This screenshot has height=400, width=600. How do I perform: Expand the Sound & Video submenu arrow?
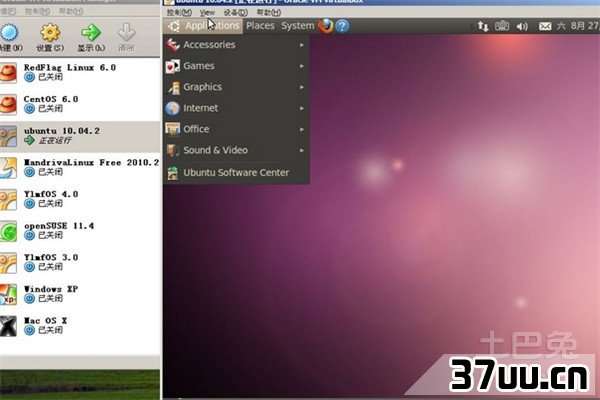point(302,150)
